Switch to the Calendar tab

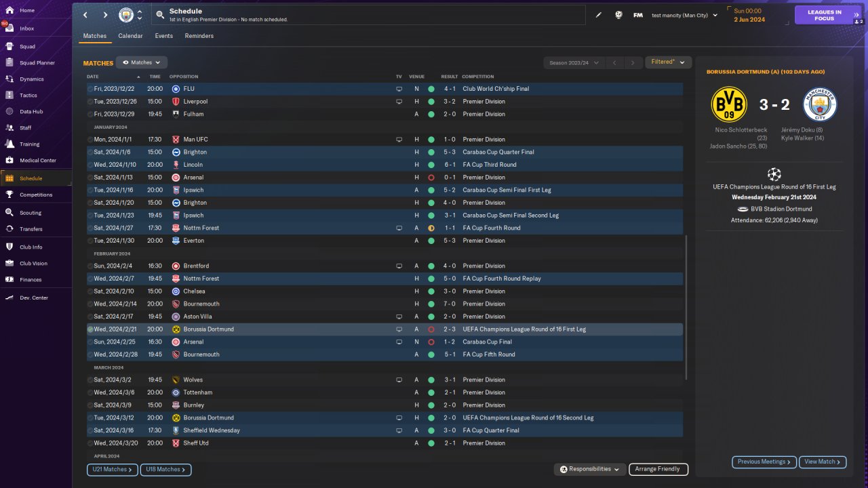[130, 36]
